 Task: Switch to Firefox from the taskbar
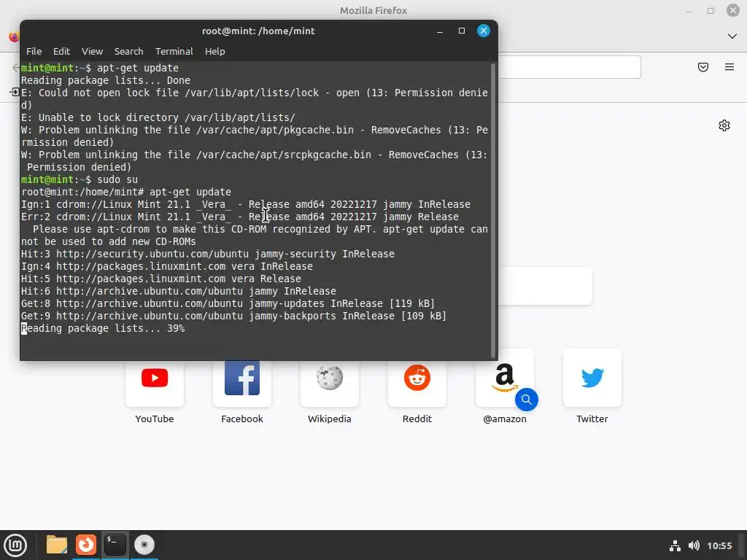click(86, 545)
